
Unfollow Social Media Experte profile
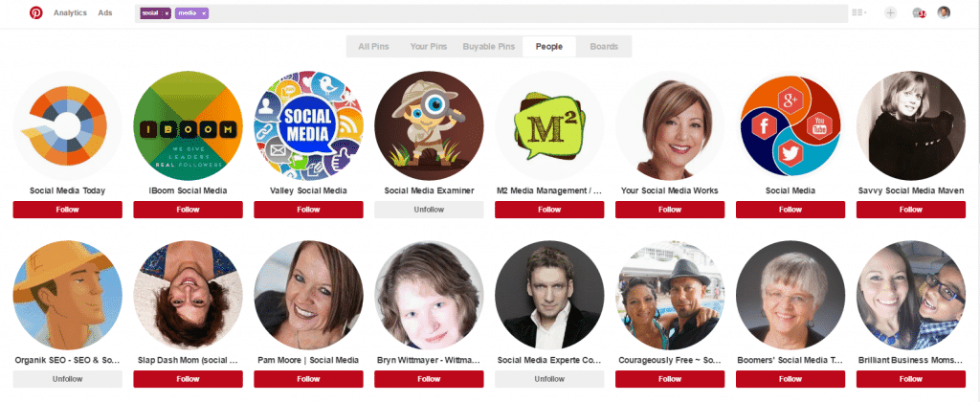pos(549,379)
